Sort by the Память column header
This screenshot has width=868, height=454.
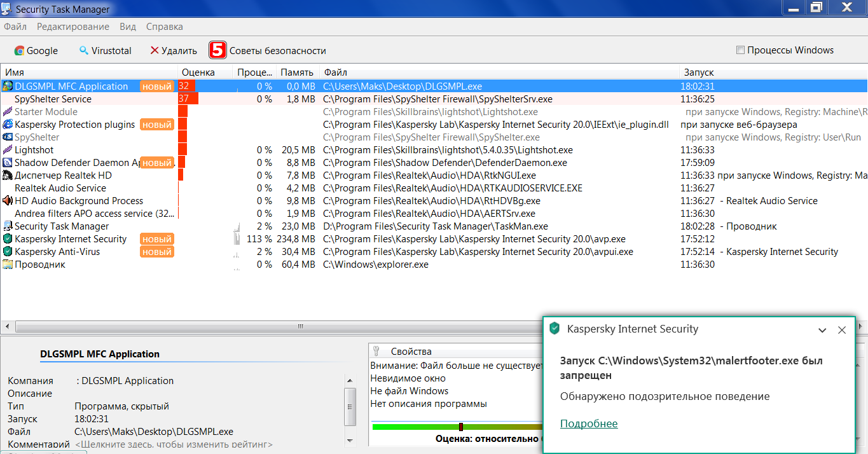pos(298,72)
